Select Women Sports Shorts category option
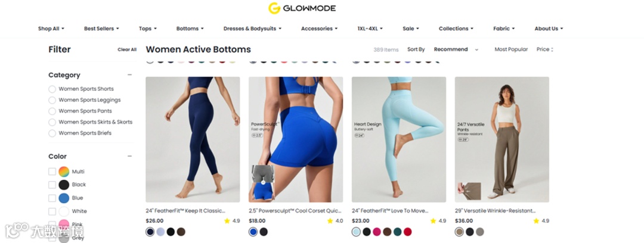644x243 pixels. pos(52,89)
